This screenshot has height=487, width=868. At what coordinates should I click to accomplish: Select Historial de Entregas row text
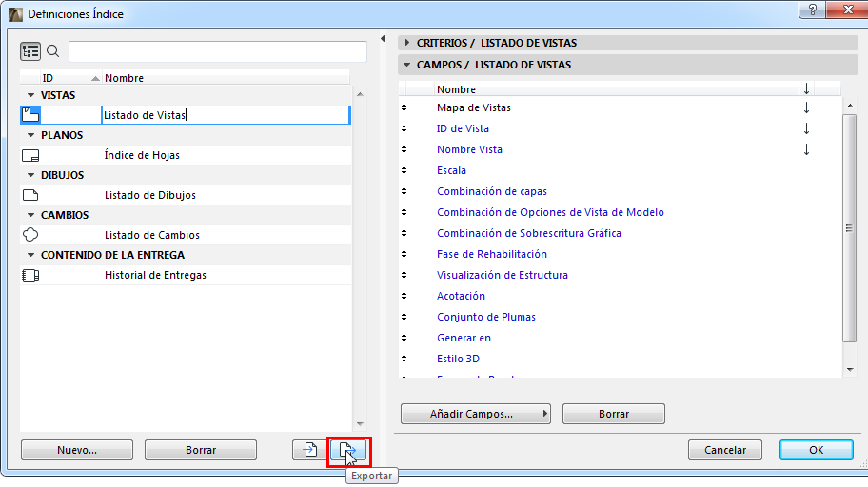pyautogui.click(x=155, y=275)
